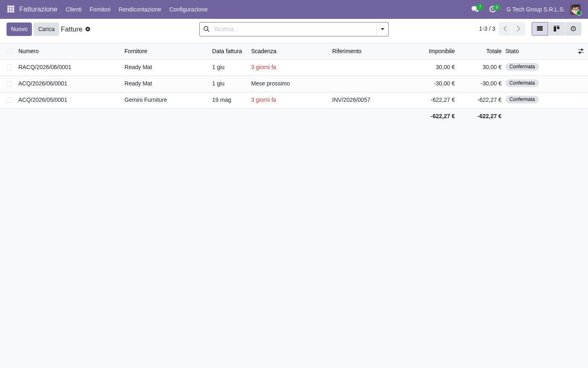Open the Fatturazione app title link
588x368 pixels.
coord(38,9)
